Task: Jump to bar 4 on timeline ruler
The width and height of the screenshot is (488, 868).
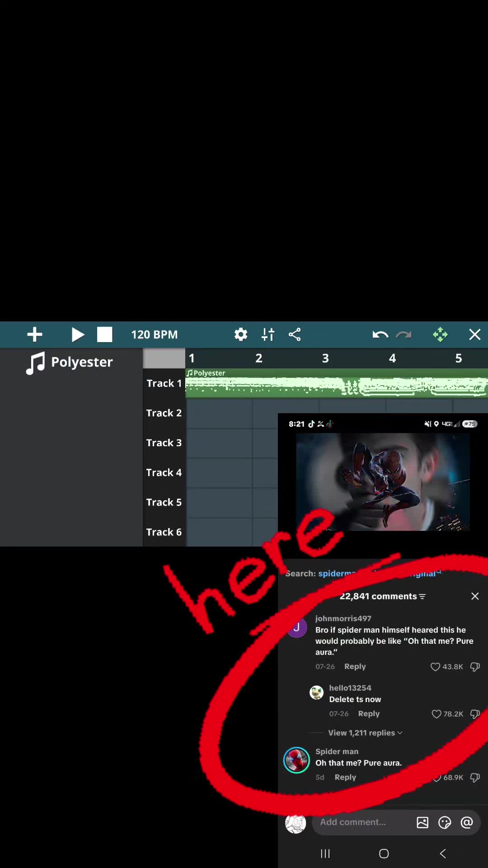Action: [x=392, y=359]
